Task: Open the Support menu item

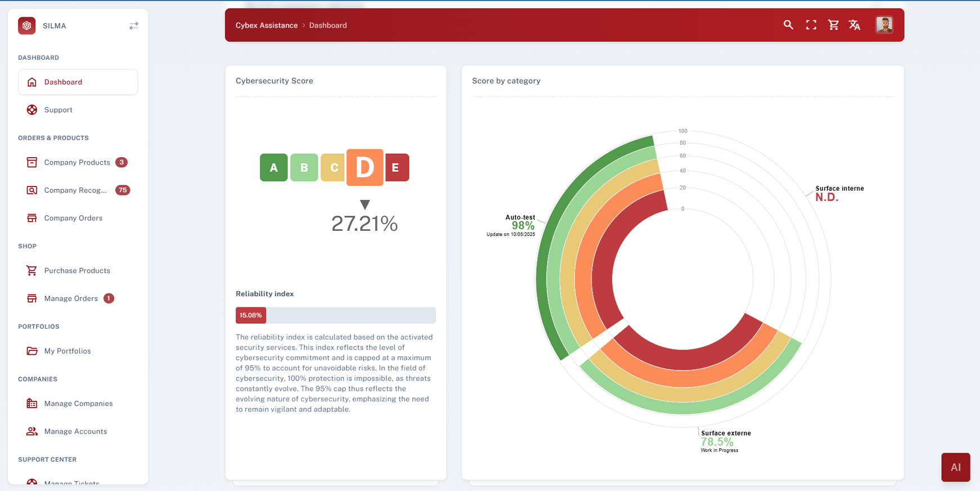Action: pyautogui.click(x=58, y=110)
